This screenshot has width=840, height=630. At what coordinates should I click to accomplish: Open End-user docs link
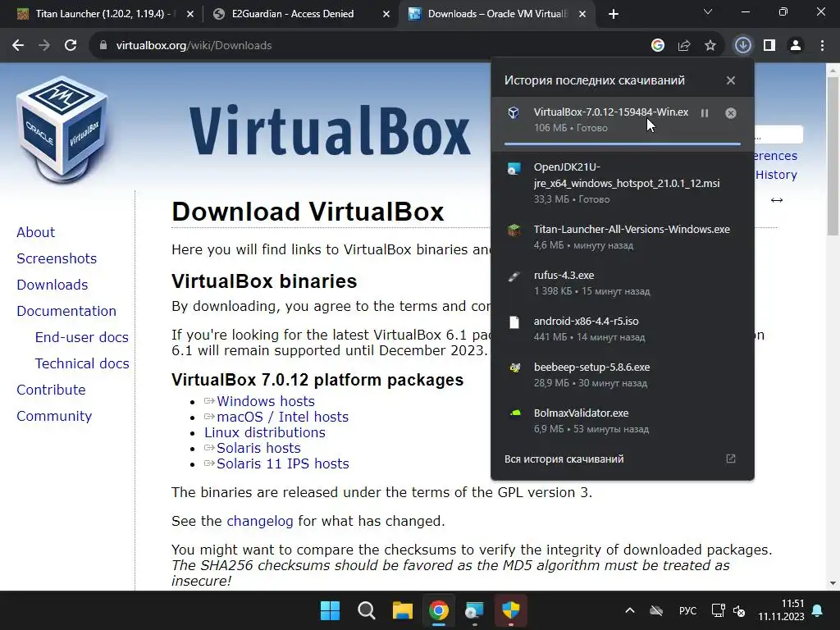(x=82, y=337)
